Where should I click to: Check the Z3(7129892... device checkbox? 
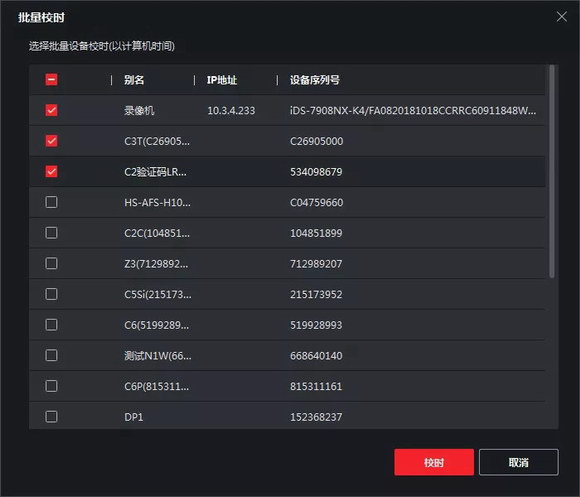(x=51, y=264)
